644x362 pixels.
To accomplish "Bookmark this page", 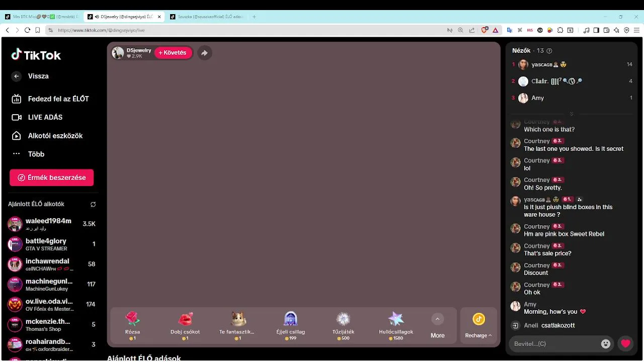I will [38, 30].
